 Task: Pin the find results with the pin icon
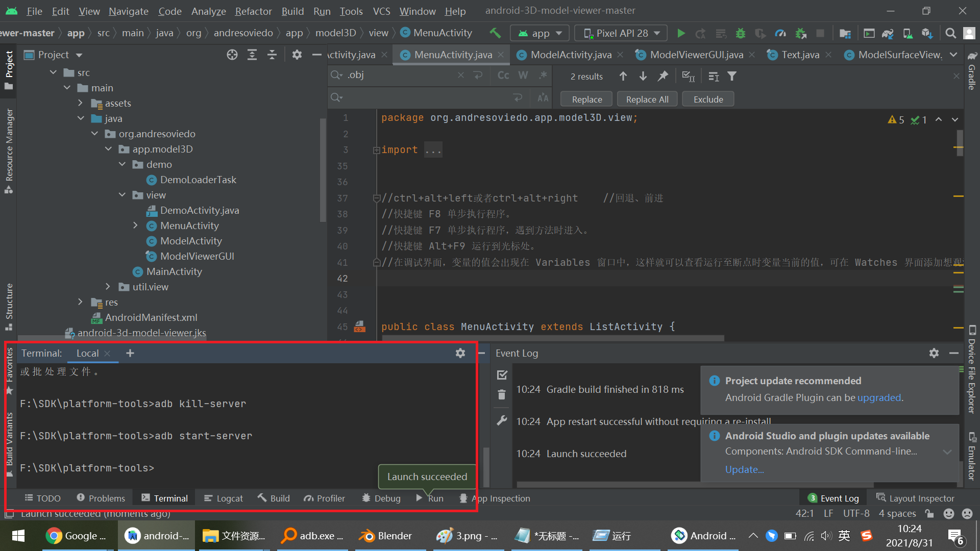[663, 76]
